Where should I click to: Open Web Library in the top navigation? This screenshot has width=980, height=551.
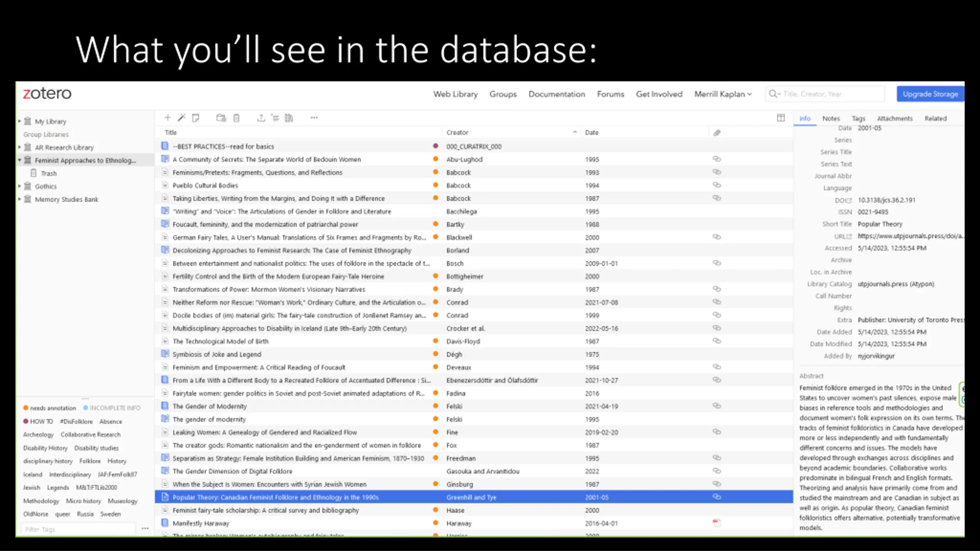pos(456,94)
